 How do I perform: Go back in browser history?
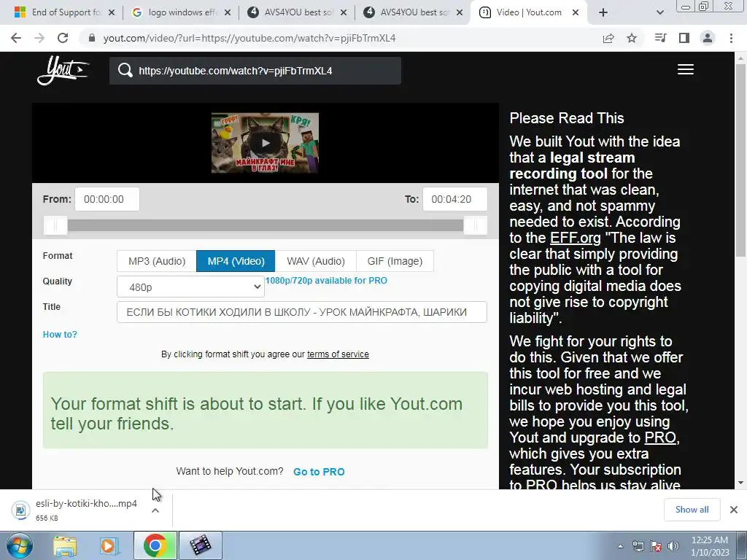pos(16,38)
